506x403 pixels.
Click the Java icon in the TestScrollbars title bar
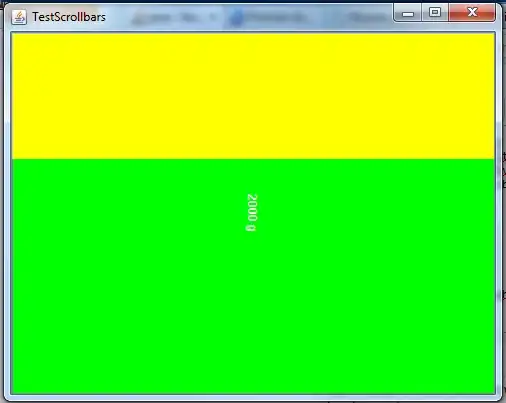coord(19,17)
